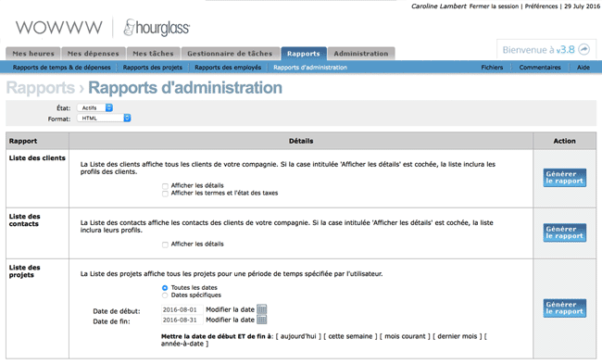
Task: Open the État dropdown showing Actifs
Action: click(x=94, y=107)
